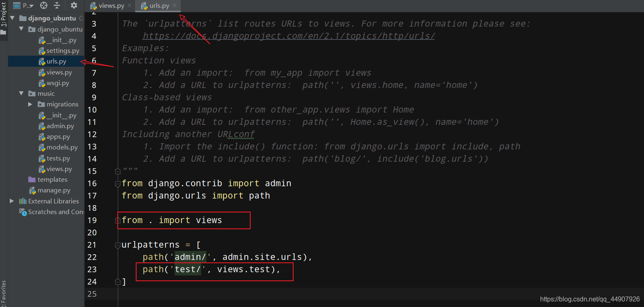
Task: Switch to the urls.py editor tab
Action: tap(159, 6)
